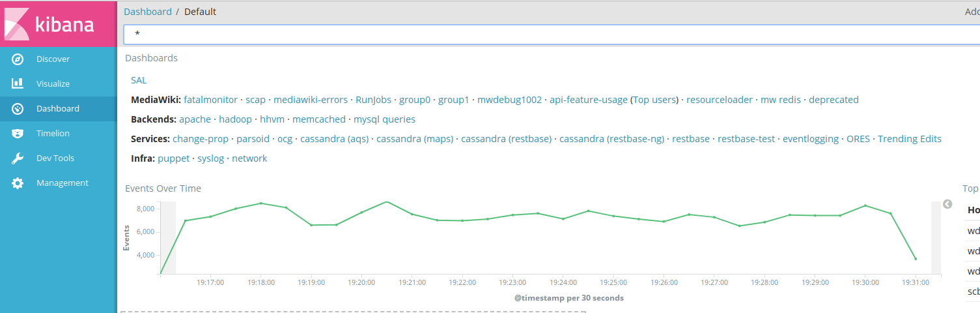980x313 pixels.
Task: Open Visualize bar chart icon
Action: tap(18, 84)
